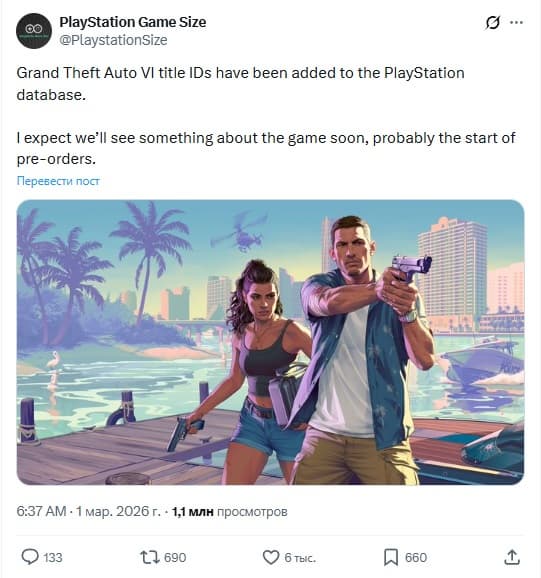Click the 660 bookmarks count
Screen dimensions: 541x578
[x=416, y=557]
